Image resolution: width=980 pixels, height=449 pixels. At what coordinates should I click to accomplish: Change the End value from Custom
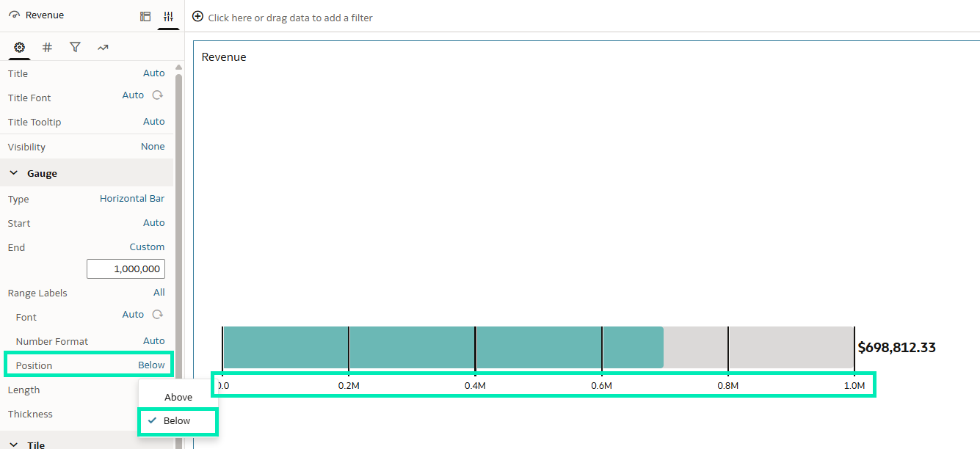(147, 247)
